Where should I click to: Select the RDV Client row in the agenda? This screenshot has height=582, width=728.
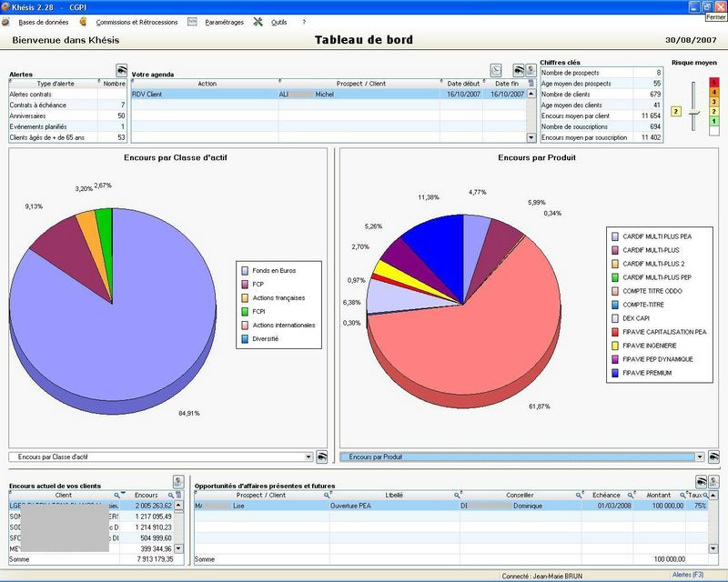tap(273, 92)
